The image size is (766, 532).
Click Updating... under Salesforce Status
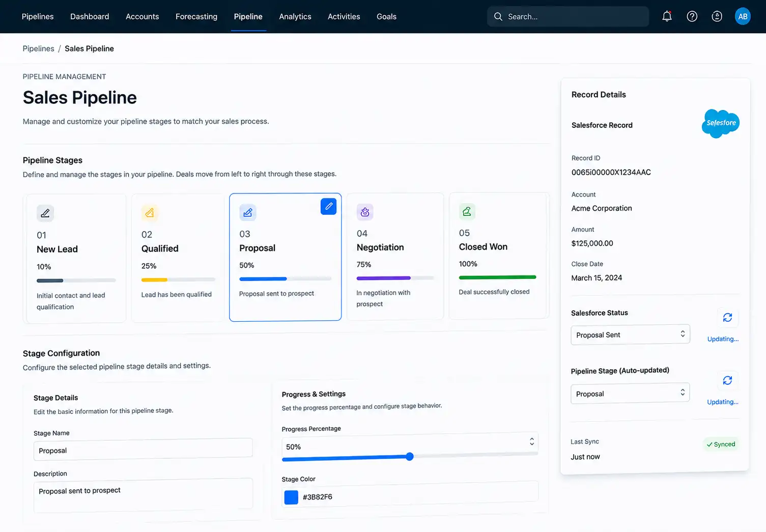pos(723,339)
